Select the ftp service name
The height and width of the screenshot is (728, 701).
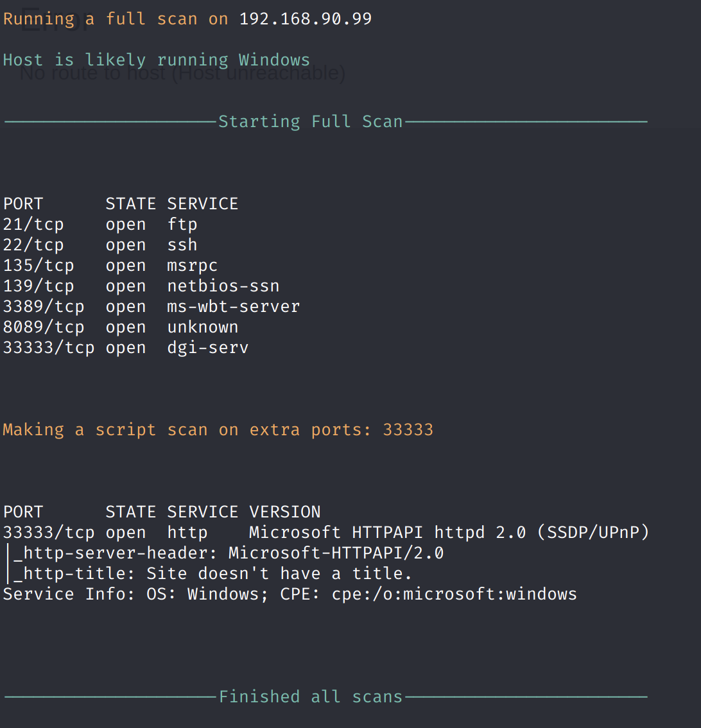click(x=182, y=225)
